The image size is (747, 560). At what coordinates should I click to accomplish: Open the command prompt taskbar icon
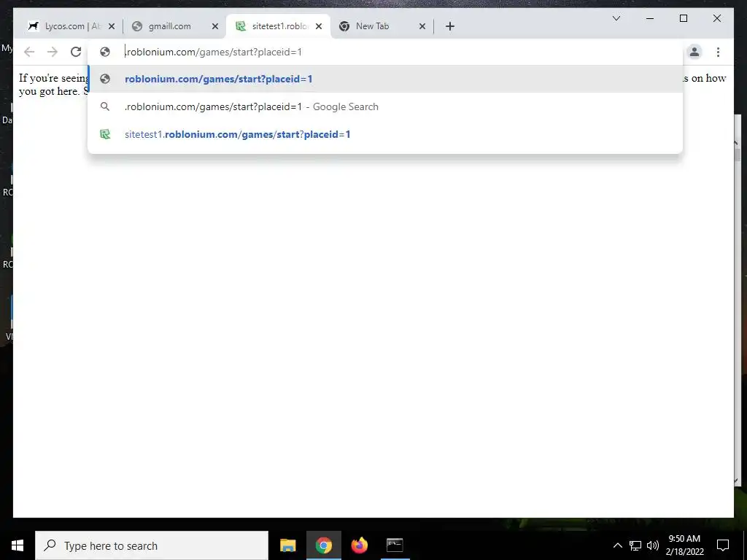pyautogui.click(x=395, y=545)
